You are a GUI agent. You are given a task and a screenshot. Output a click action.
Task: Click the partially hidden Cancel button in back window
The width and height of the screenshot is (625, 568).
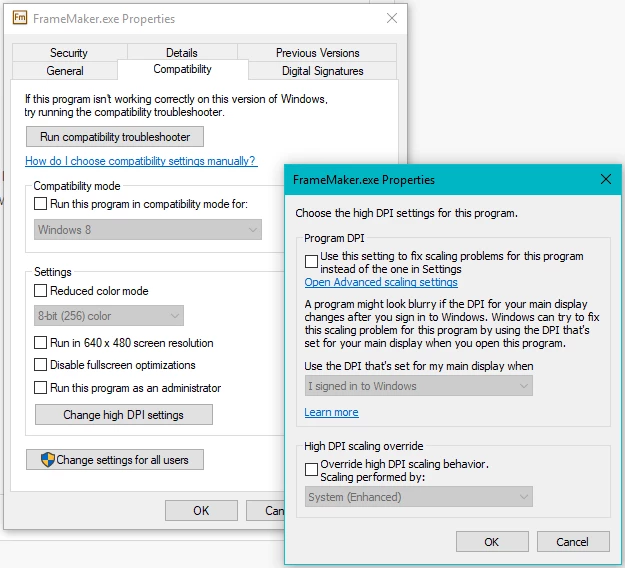coord(265,511)
